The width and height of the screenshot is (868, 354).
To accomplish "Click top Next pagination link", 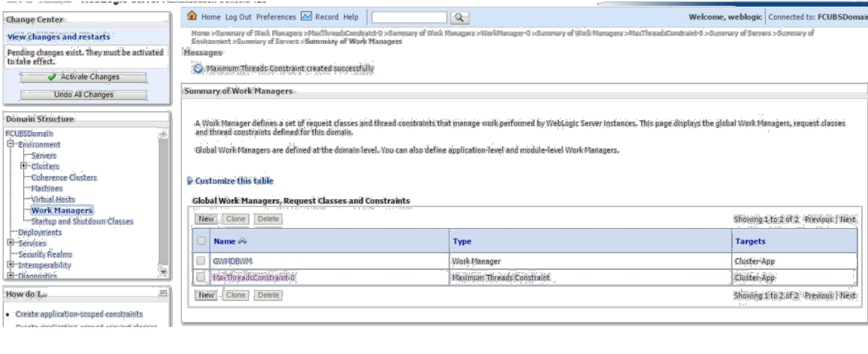I will point(848,219).
